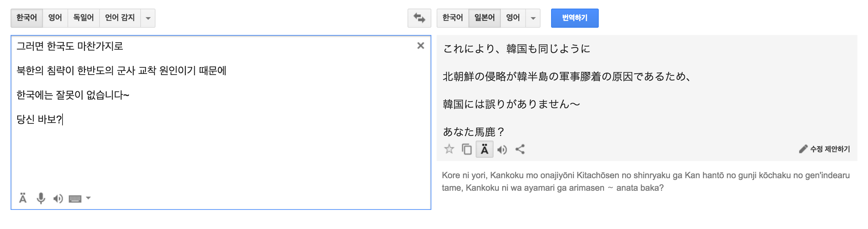Expand the source language dropdown list
Screen dimensions: 868x229
[148, 18]
